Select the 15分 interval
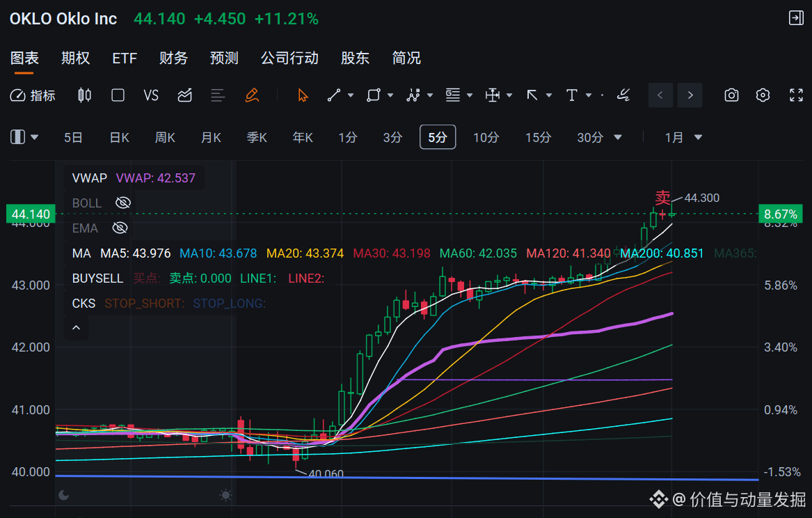The width and height of the screenshot is (812, 518). pyautogui.click(x=538, y=137)
